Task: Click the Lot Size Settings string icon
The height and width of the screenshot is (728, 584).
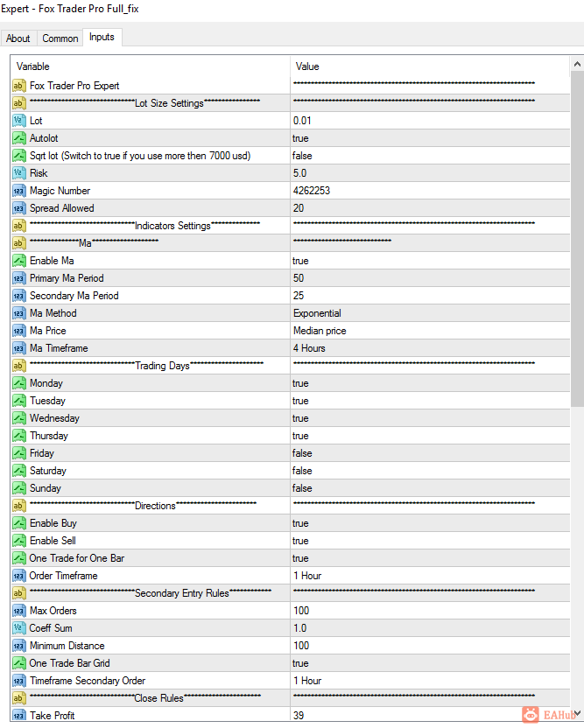Action: pyautogui.click(x=19, y=103)
